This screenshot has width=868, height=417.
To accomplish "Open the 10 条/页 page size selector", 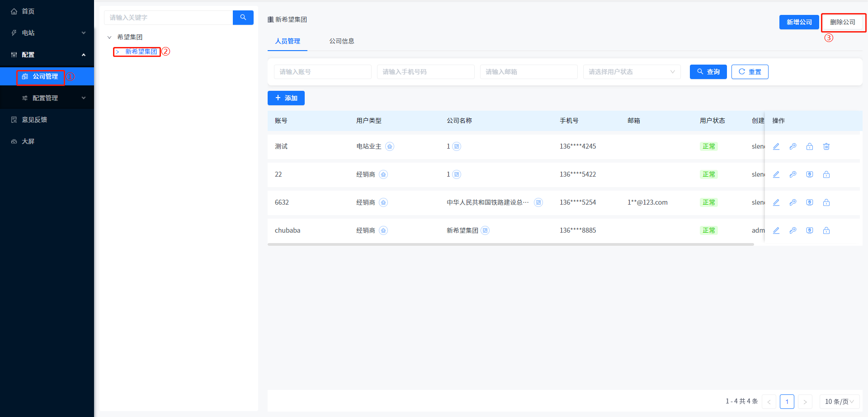I will click(839, 402).
